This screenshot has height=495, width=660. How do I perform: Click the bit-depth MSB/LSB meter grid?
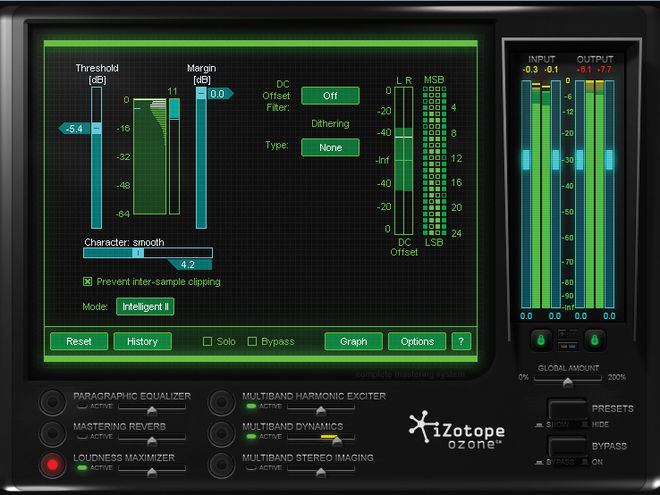point(434,161)
